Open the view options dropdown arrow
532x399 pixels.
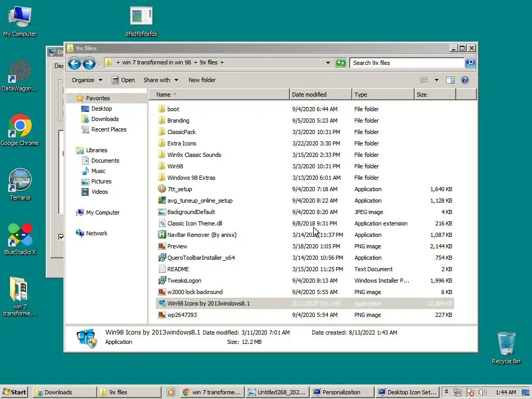pyautogui.click(x=436, y=80)
